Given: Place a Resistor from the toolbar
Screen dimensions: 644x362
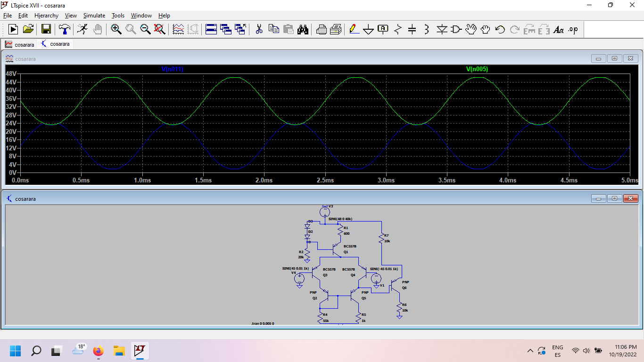Looking at the screenshot, I should coord(397,29).
